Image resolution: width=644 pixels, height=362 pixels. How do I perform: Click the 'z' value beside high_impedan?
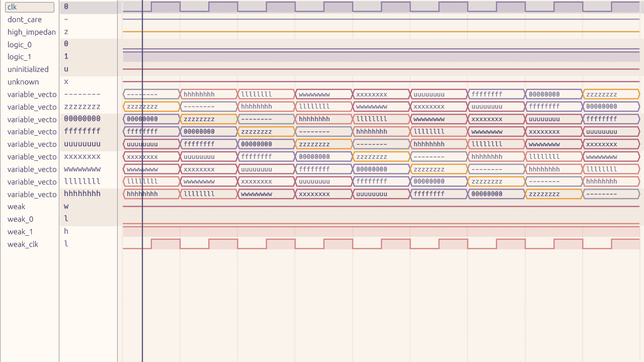point(66,32)
